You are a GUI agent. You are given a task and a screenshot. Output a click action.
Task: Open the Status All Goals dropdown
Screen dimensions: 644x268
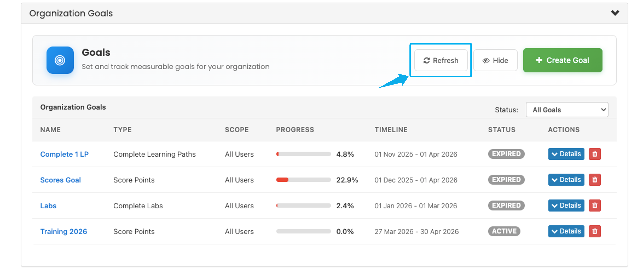(x=567, y=110)
